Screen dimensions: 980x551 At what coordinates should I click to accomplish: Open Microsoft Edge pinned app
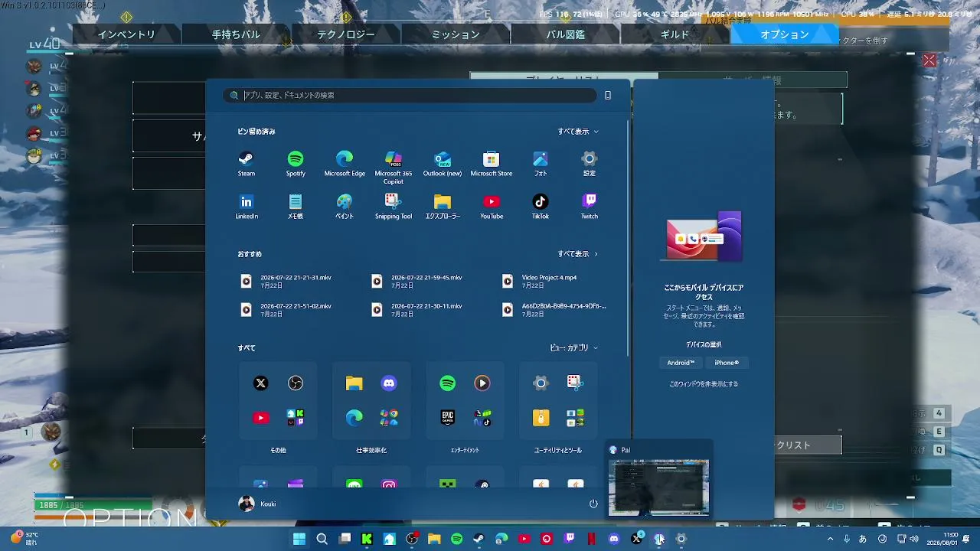345,164
